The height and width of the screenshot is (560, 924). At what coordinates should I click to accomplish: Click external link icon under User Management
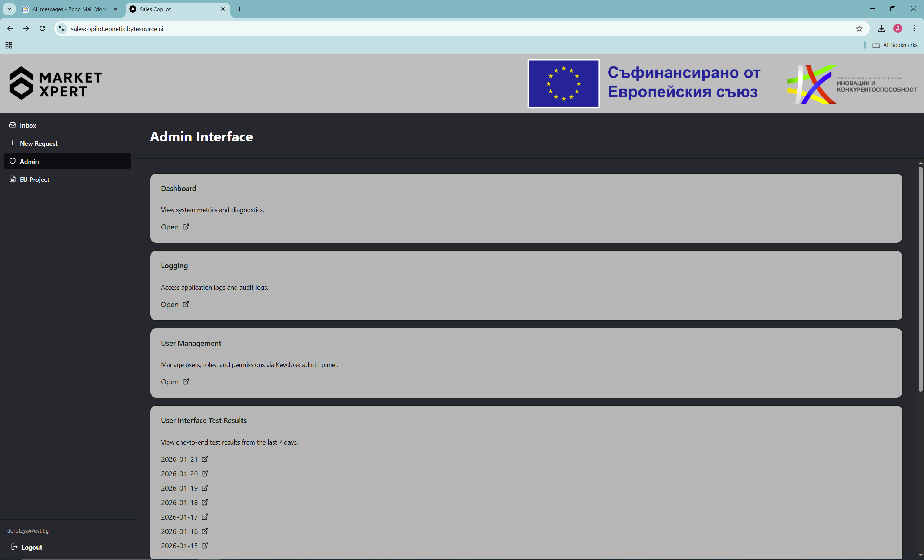tap(186, 381)
